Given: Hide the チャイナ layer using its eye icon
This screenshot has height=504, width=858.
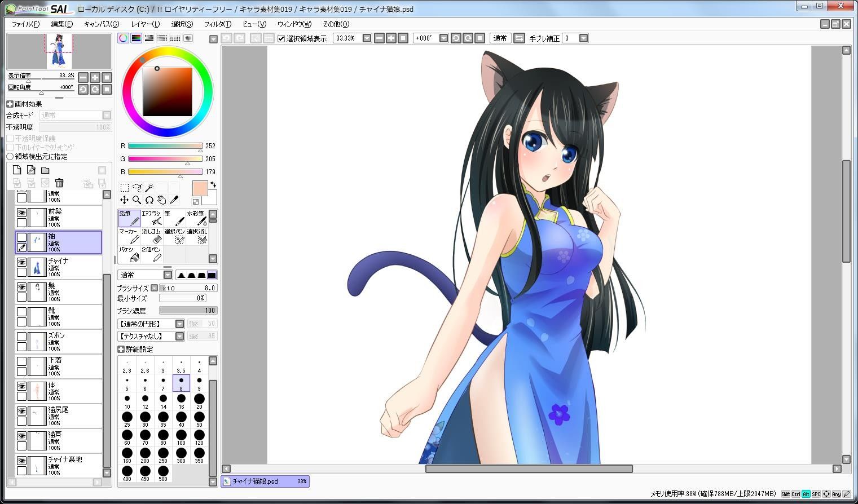Looking at the screenshot, I should 21,263.
